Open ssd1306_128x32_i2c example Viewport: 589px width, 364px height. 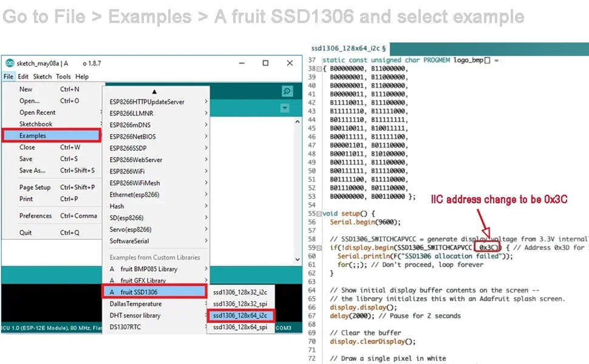point(240,292)
